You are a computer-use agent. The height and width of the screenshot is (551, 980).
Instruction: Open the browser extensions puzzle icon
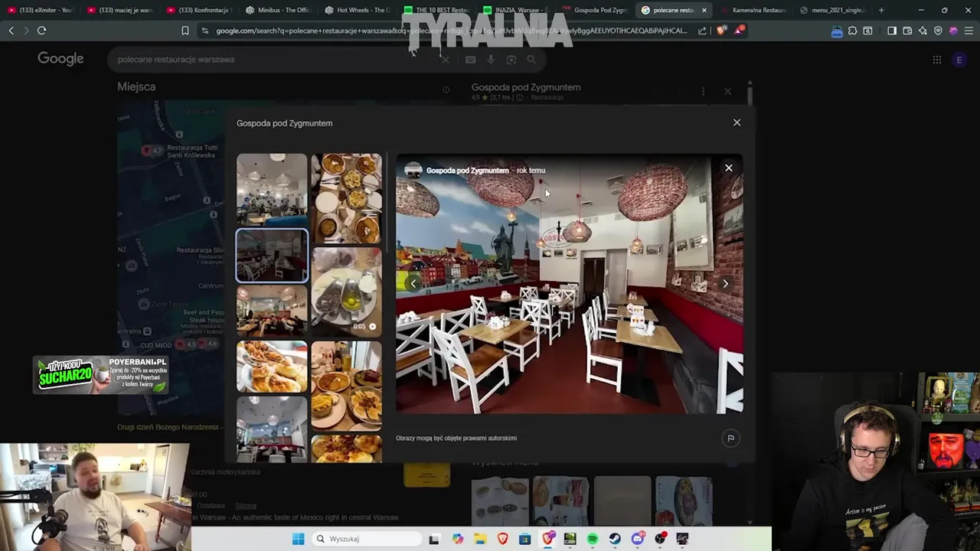852,31
